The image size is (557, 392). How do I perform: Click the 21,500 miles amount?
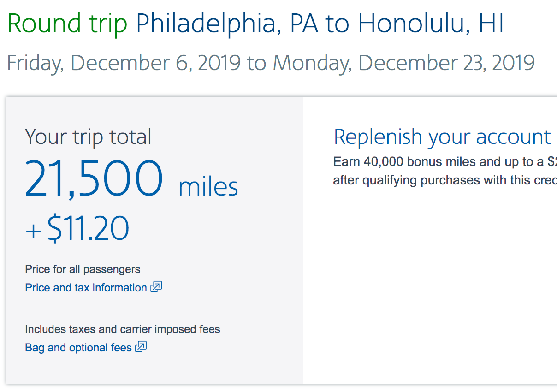(x=94, y=179)
